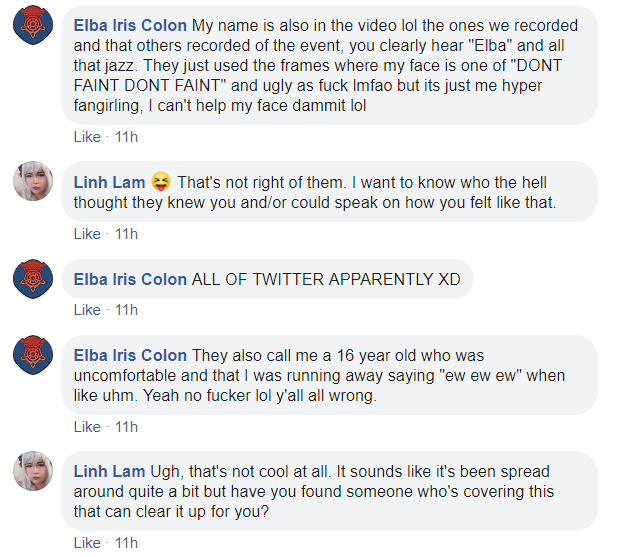This screenshot has width=619, height=557.
Task: Like Linh's 'That's not right of them' comment
Action: click(x=87, y=234)
